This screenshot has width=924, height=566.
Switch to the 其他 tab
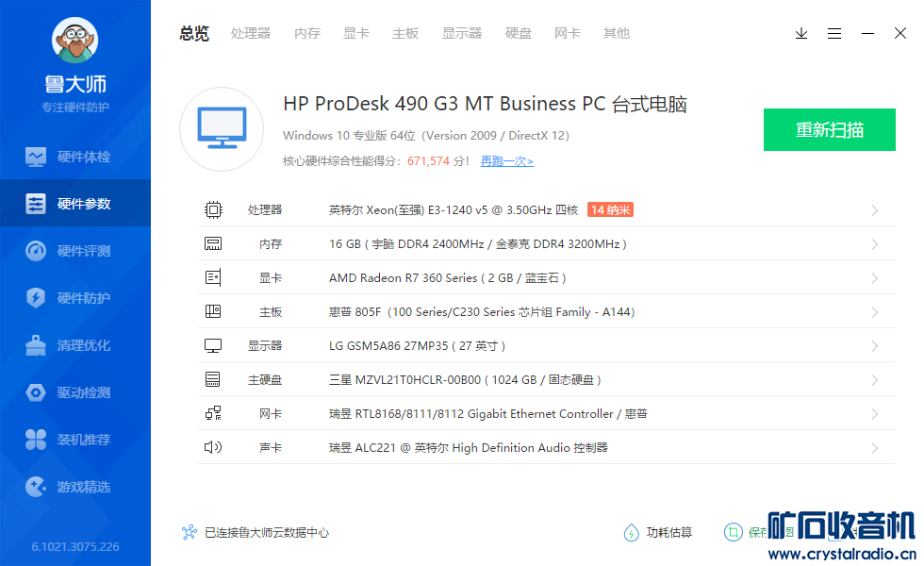pos(617,34)
